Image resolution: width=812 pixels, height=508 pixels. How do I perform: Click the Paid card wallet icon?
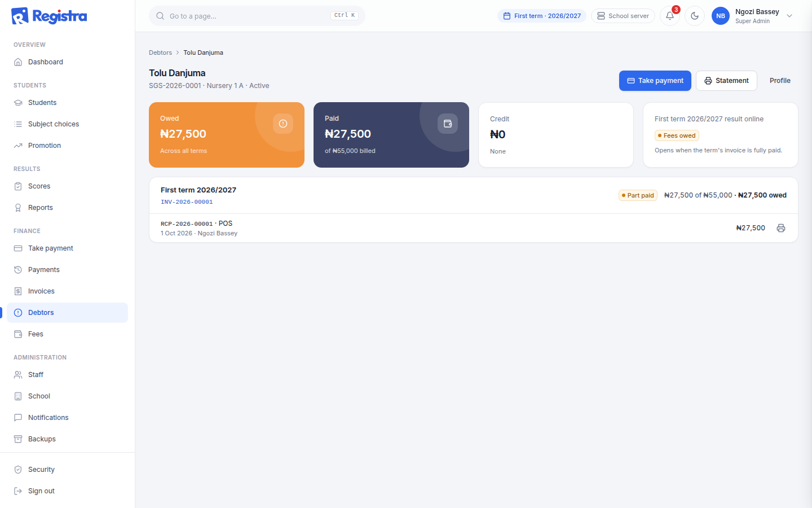click(448, 124)
